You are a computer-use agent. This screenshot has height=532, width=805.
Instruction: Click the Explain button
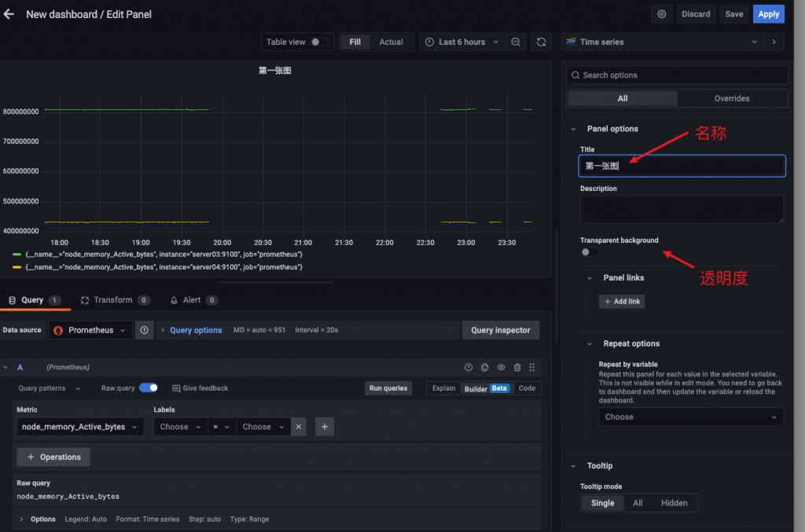[x=443, y=388]
